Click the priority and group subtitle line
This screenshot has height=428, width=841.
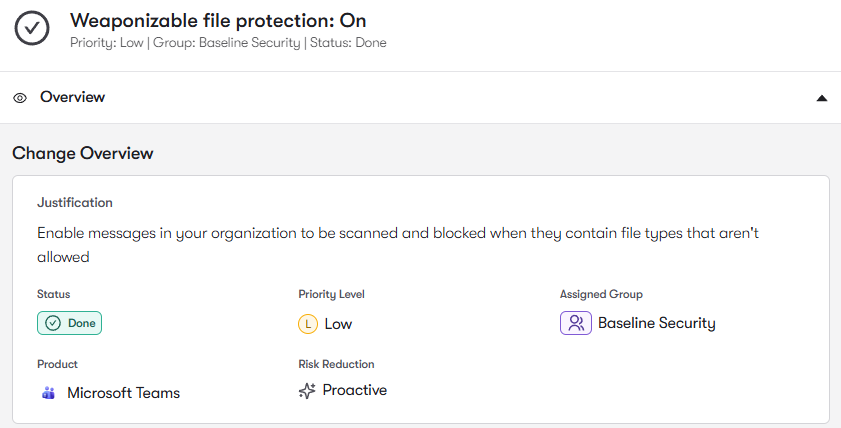(x=228, y=43)
